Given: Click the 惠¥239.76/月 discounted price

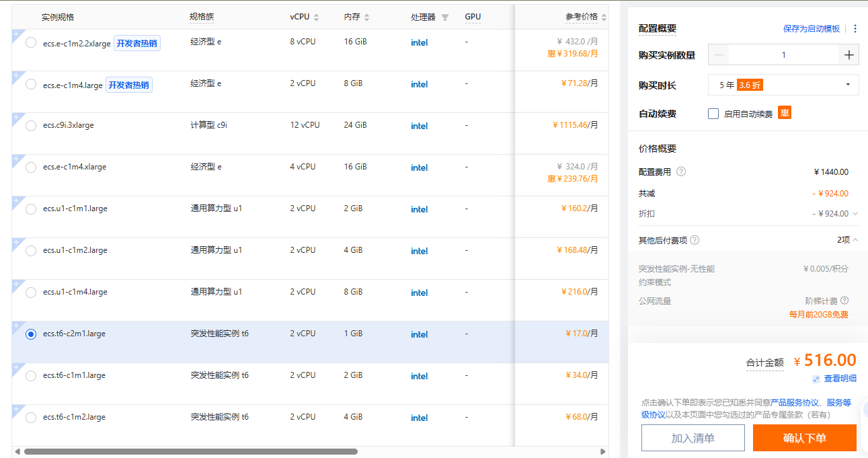Looking at the screenshot, I should click(573, 179).
